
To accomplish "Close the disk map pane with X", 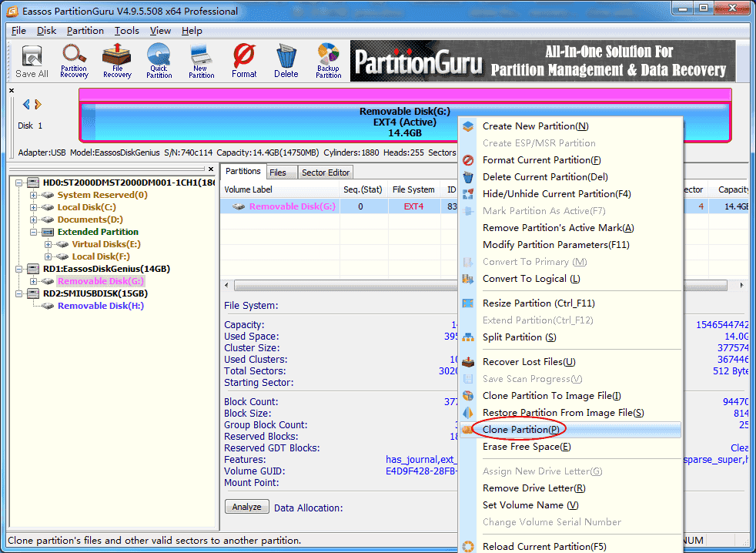I will (x=12, y=90).
